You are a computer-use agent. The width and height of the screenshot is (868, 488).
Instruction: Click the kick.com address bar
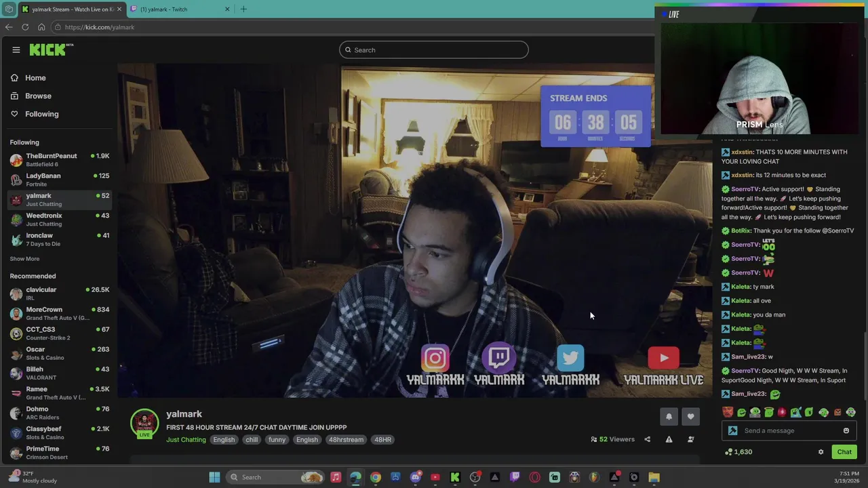pyautogui.click(x=353, y=27)
